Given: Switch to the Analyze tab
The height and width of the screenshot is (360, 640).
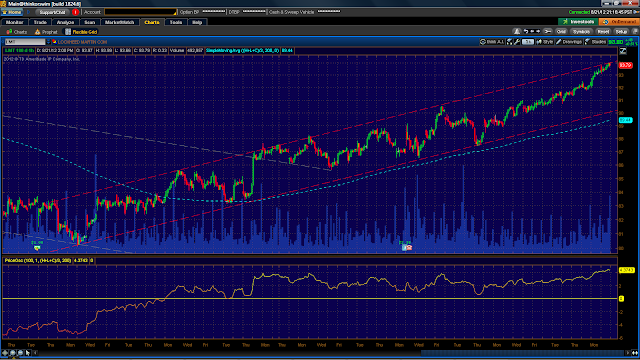Looking at the screenshot, I should click(65, 22).
